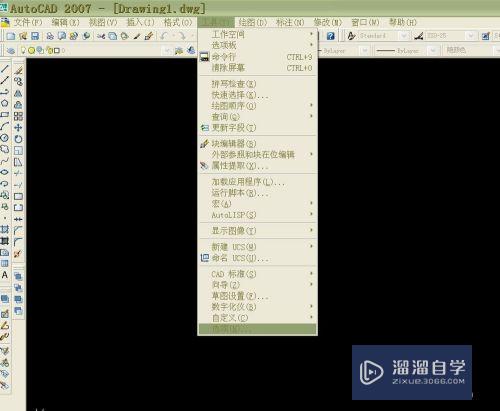Open the 文件(F) menu
This screenshot has width=500, height=411.
28,22
